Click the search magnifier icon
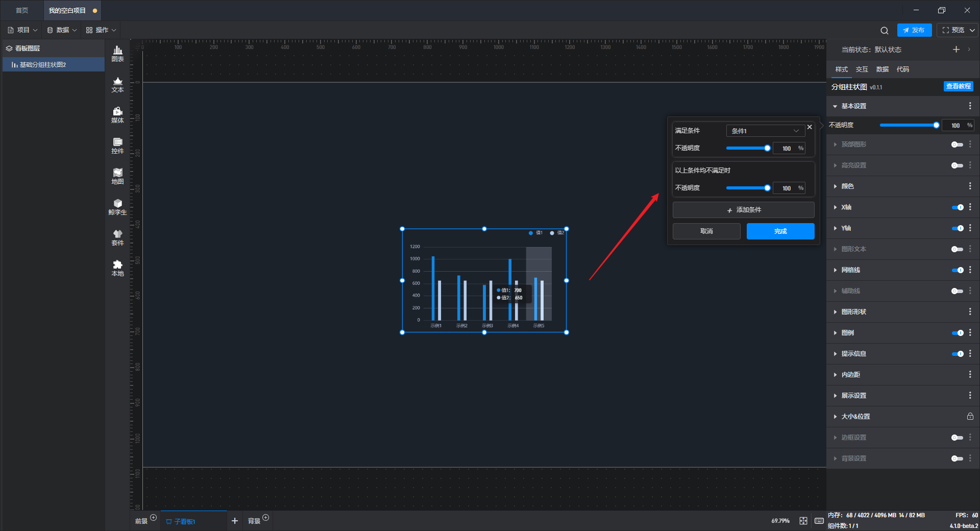This screenshot has height=531, width=980. 885,30
